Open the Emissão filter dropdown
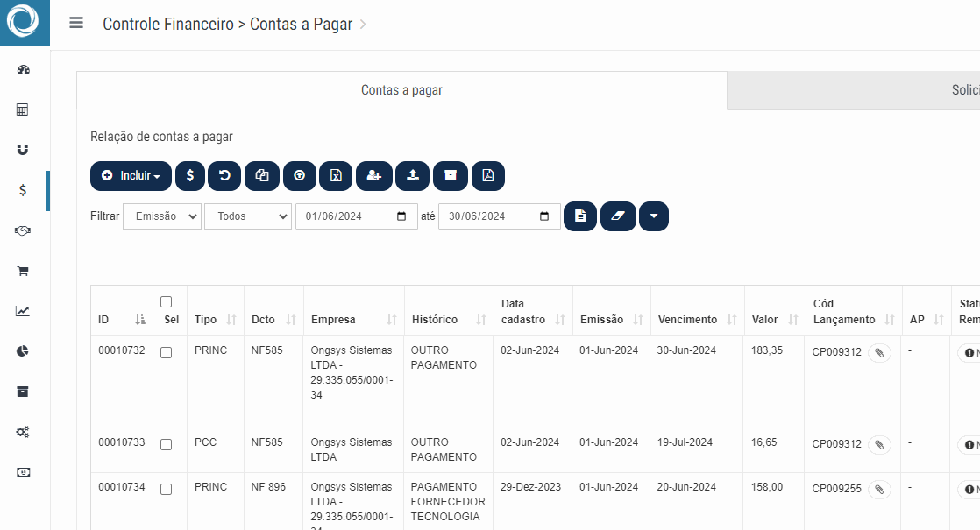980x530 pixels. 162,216
